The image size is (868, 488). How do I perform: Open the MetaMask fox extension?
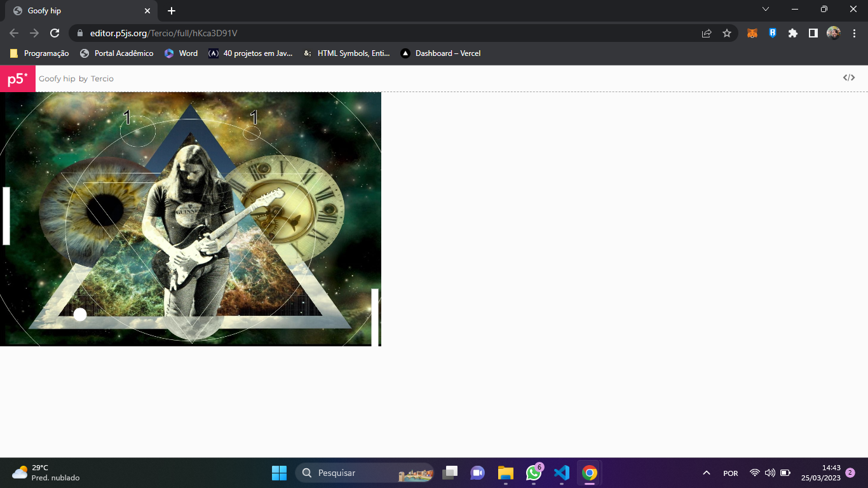pyautogui.click(x=752, y=33)
